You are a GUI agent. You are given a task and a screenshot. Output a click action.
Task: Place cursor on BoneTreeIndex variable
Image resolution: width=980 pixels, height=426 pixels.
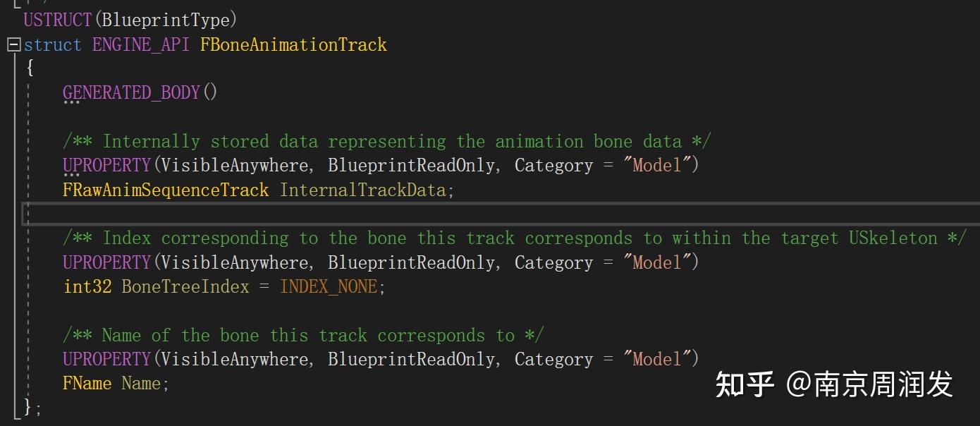185,286
